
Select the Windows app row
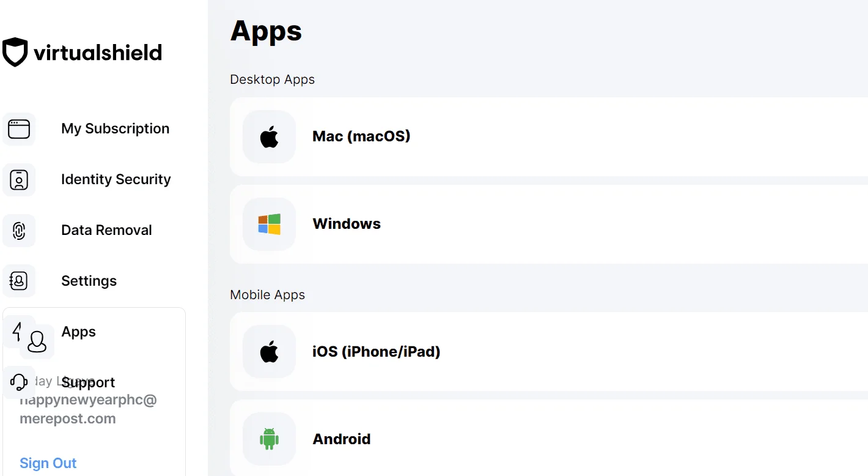pyautogui.click(x=549, y=225)
